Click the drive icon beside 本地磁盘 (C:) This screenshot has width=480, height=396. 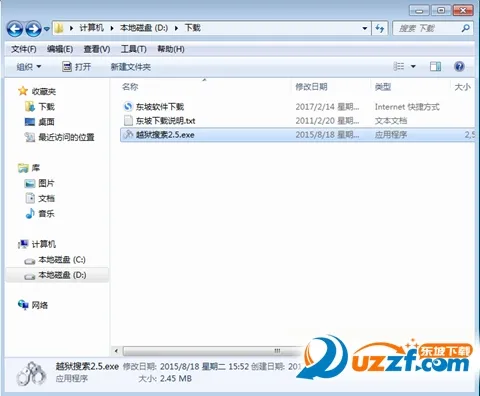coord(30,261)
